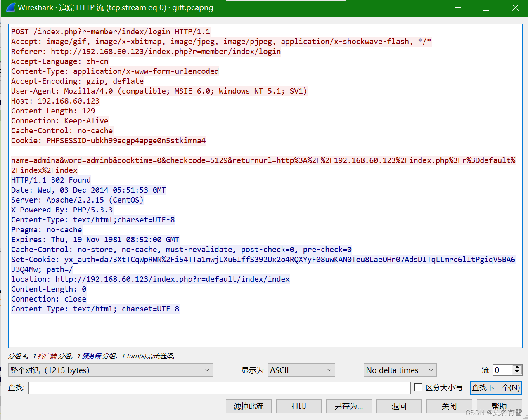Open the 整个对话 (1215 bytes) conversation dropdown
Image resolution: width=528 pixels, height=420 pixels.
[111, 370]
